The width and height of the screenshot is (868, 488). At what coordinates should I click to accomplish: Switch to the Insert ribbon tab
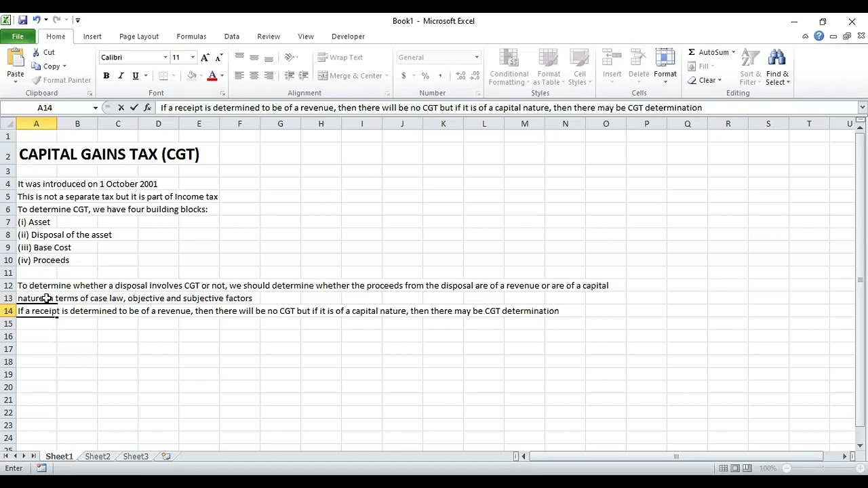click(92, 37)
